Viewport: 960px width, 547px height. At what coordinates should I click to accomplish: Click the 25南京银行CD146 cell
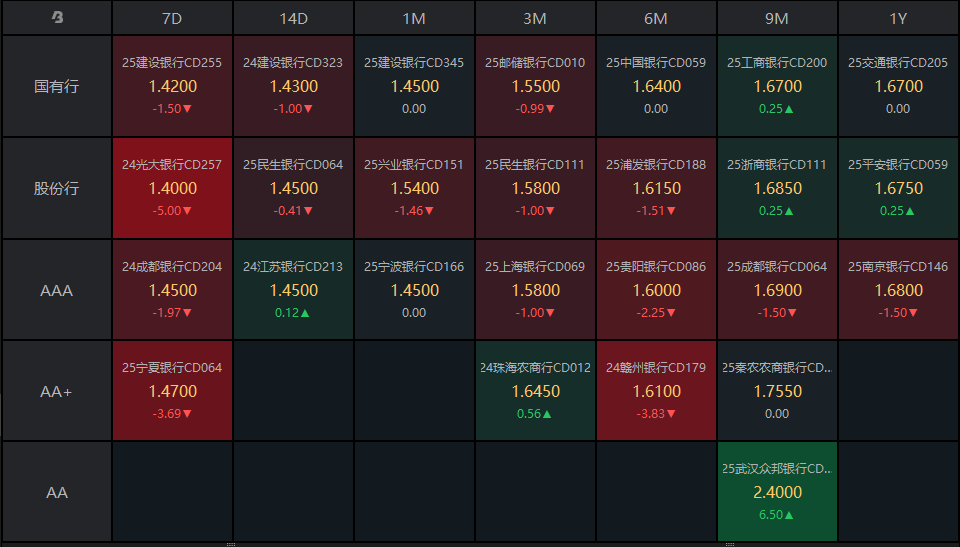tap(898, 290)
